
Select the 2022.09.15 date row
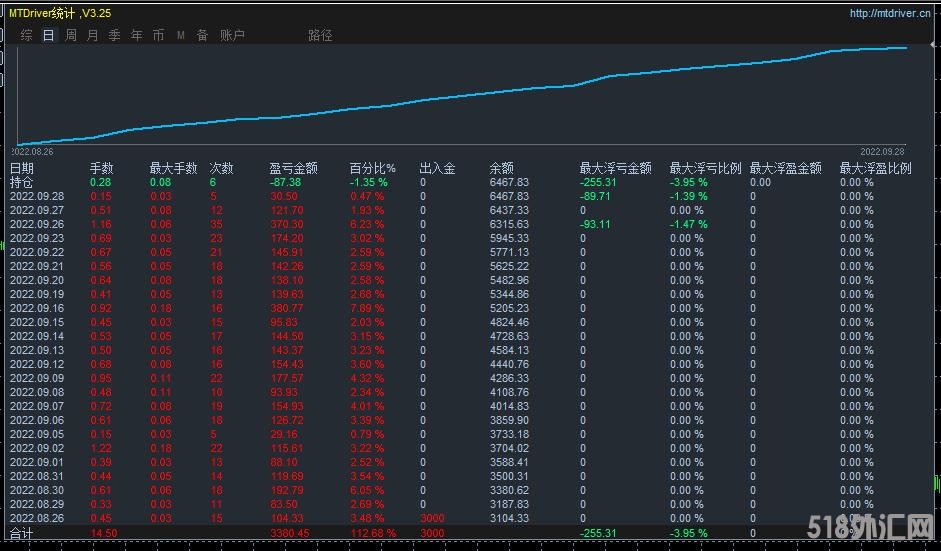(x=37, y=322)
